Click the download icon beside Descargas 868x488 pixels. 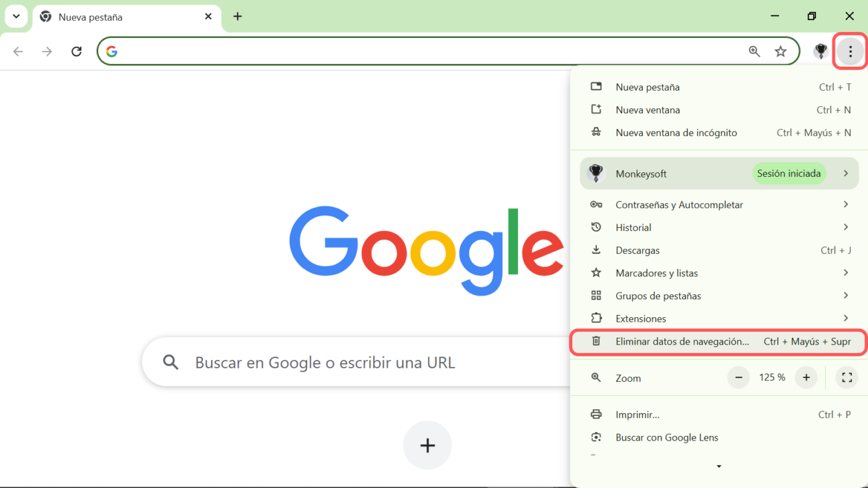click(596, 250)
